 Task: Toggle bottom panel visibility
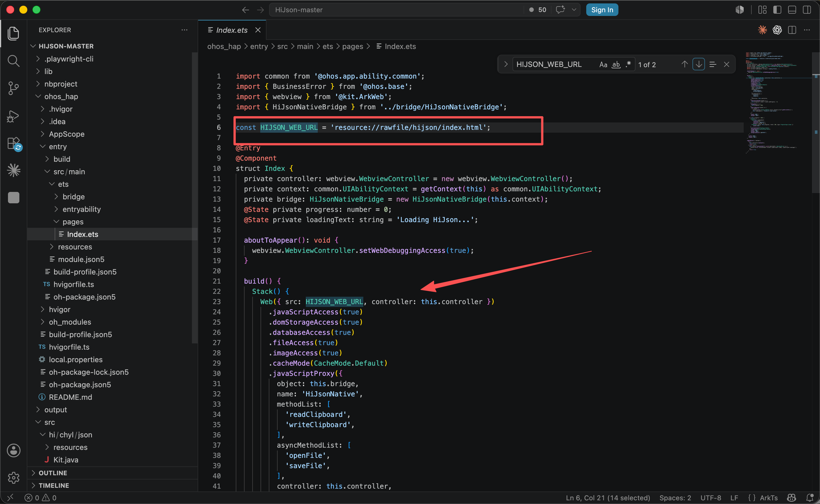[x=792, y=10]
